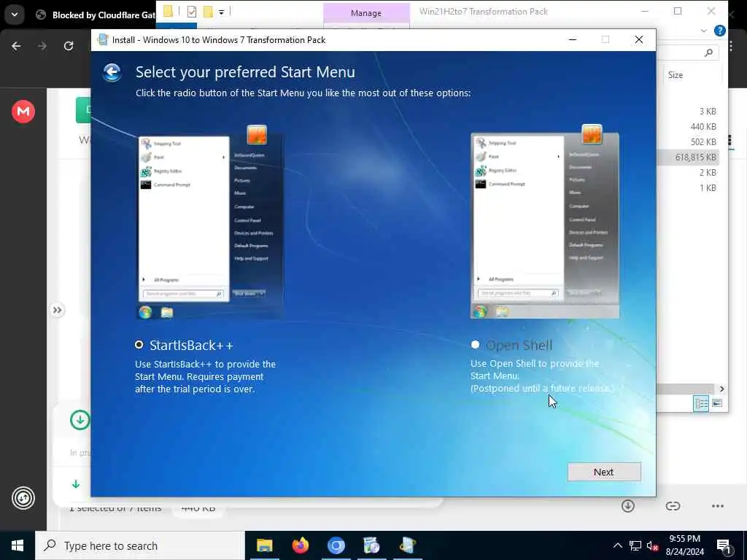
Task: Open the browser tab list dropdown
Action: (15, 15)
